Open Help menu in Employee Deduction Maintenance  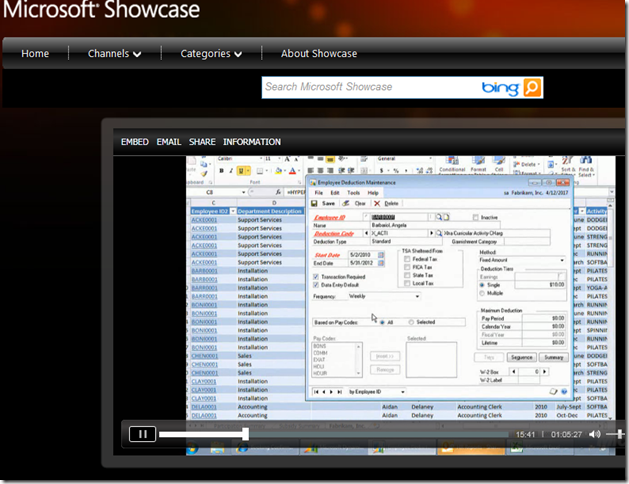tap(373, 193)
